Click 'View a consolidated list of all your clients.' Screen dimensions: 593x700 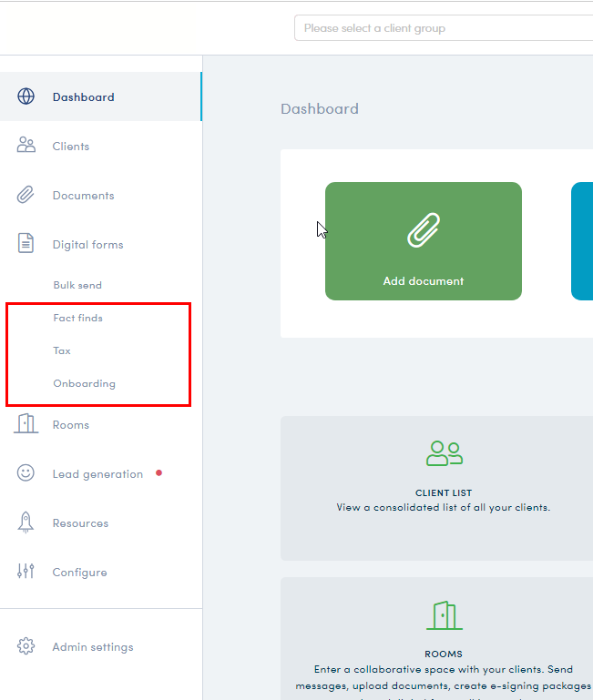click(x=444, y=507)
